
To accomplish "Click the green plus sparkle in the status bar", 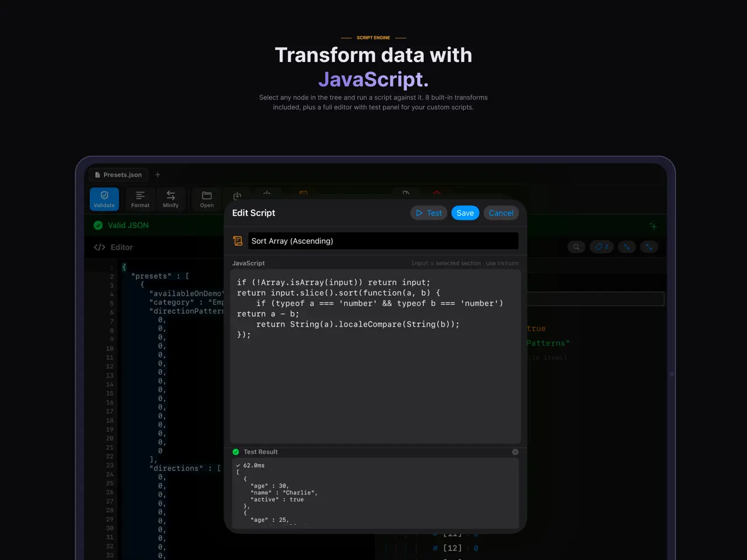I will coord(653,225).
